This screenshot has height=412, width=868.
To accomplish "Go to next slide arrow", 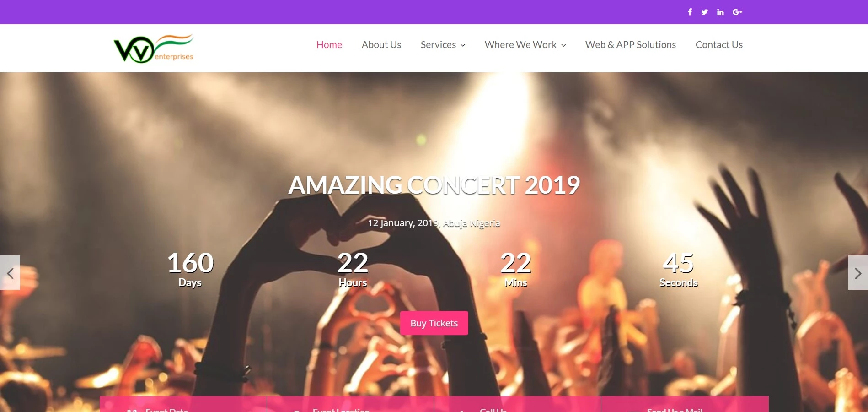I will (858, 273).
